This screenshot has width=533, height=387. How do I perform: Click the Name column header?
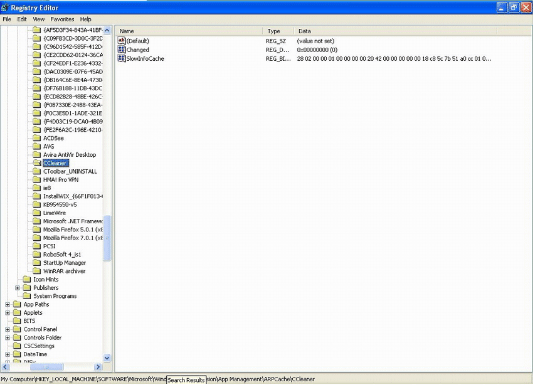(x=189, y=31)
